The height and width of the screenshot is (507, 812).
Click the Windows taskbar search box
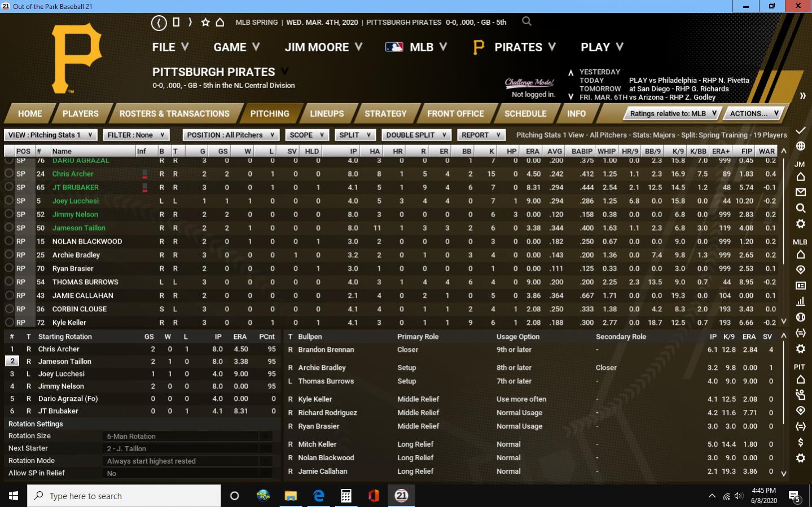pos(124,496)
